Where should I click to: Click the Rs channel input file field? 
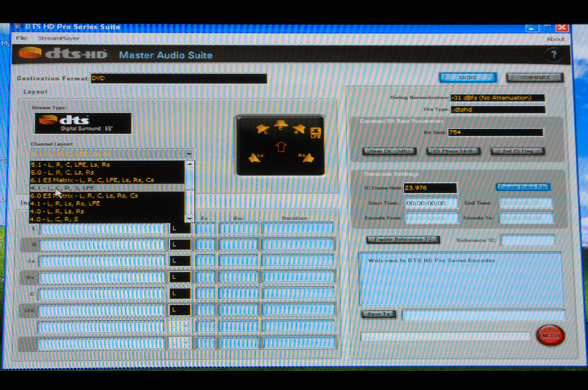(x=101, y=277)
